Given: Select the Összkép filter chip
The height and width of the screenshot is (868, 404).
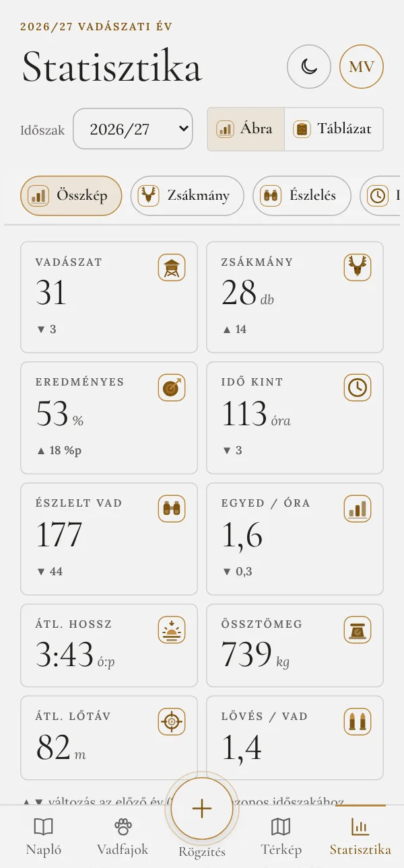Looking at the screenshot, I should point(71,196).
